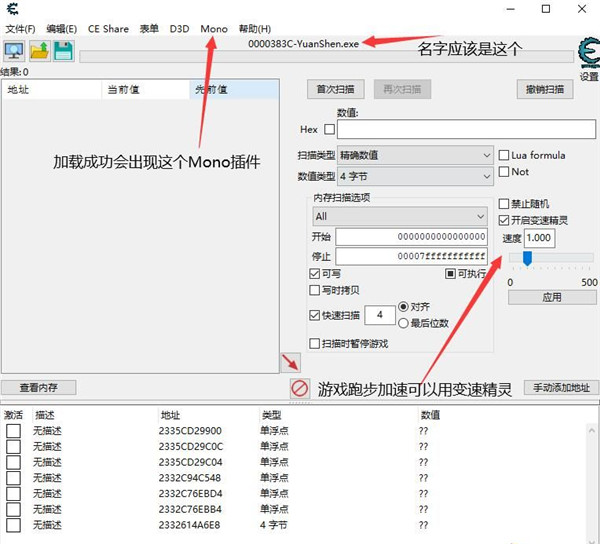Select address 2335CD29900 in table
600x544 pixels.
point(190,431)
